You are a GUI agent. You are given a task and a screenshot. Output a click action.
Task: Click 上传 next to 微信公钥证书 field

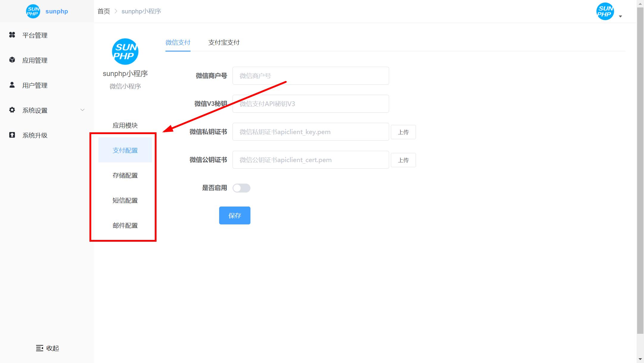[x=403, y=160]
